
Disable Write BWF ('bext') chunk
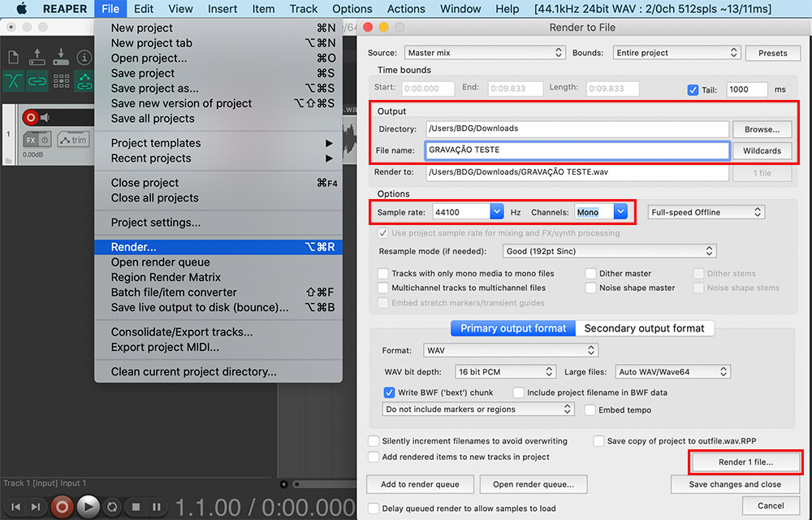[x=389, y=392]
